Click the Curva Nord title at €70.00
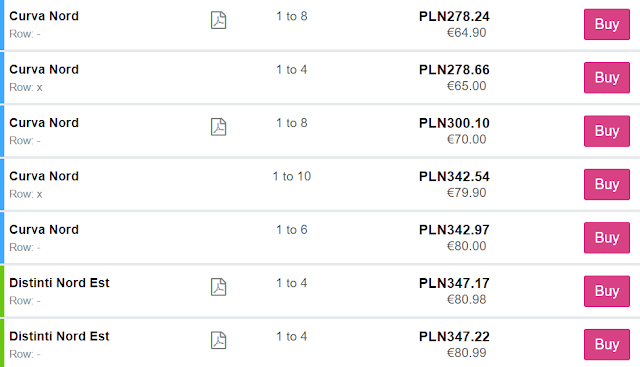Screen dimensions: 640x367 click(44, 123)
